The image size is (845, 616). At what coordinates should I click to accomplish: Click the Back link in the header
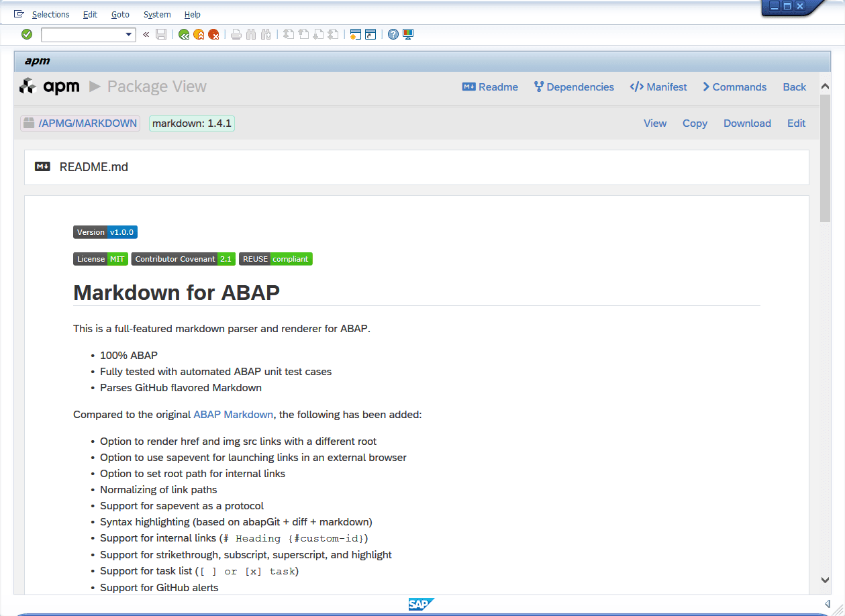(x=794, y=87)
